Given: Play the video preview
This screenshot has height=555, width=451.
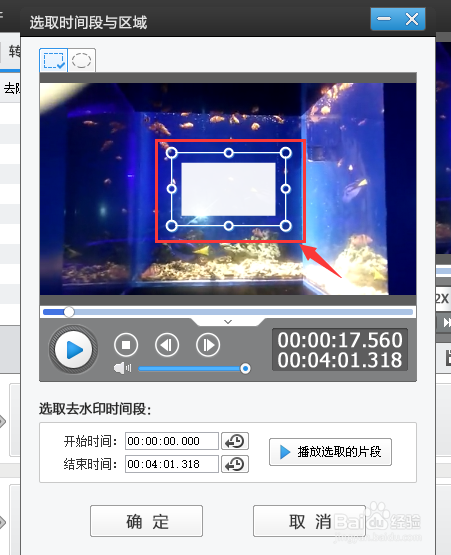Looking at the screenshot, I should point(73,349).
